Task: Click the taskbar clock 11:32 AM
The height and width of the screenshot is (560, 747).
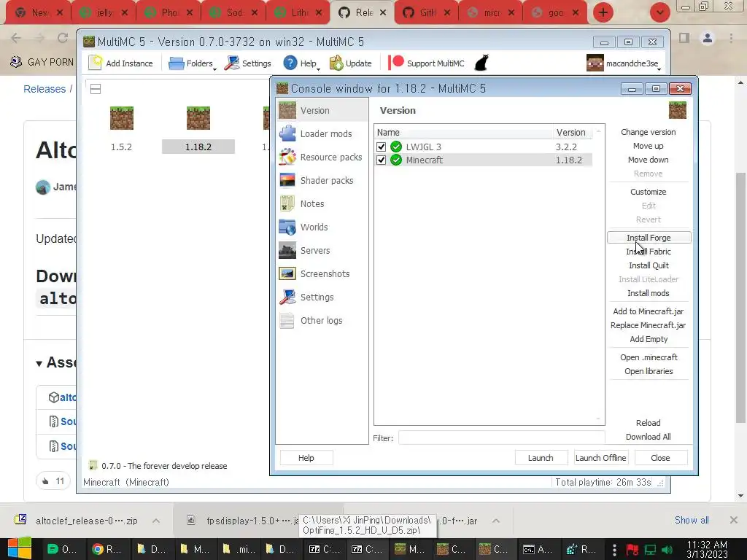Action: click(707, 549)
